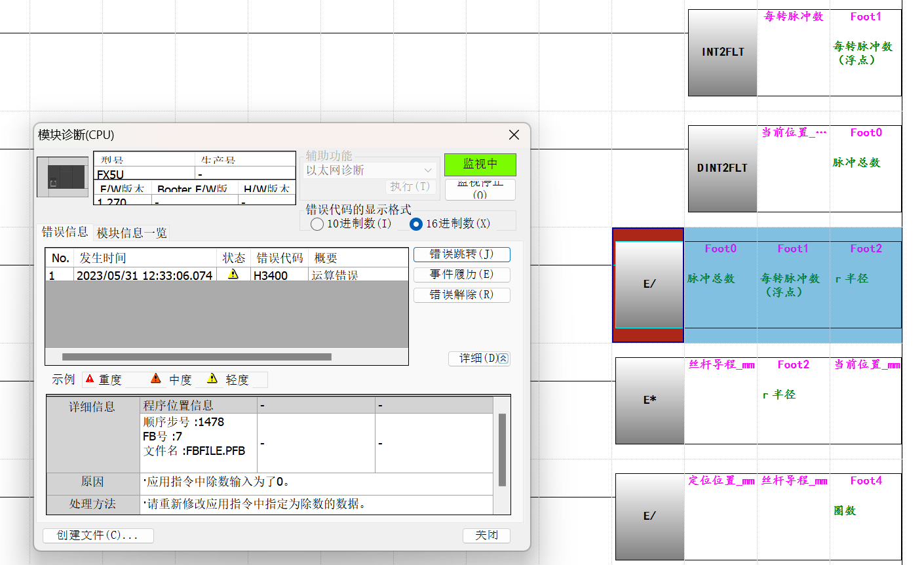Viewport: 924px width, 565px height.
Task: Select the E* multiplication block
Action: [649, 400]
